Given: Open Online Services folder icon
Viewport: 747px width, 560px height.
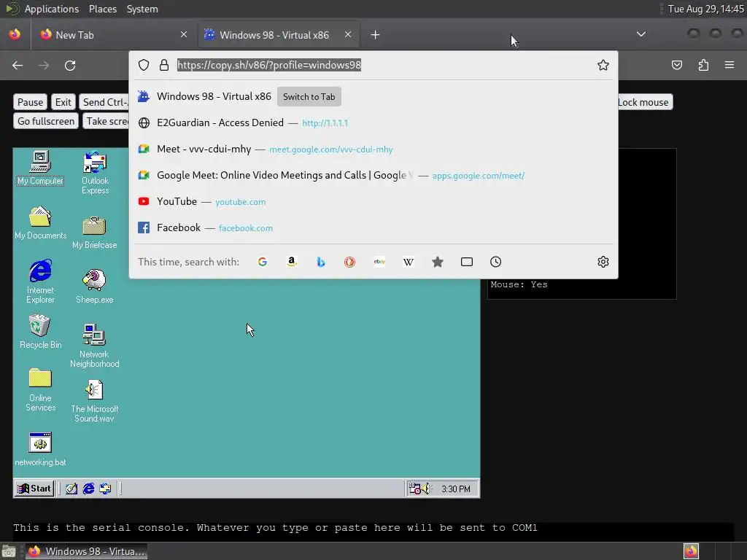Looking at the screenshot, I should coord(41,389).
